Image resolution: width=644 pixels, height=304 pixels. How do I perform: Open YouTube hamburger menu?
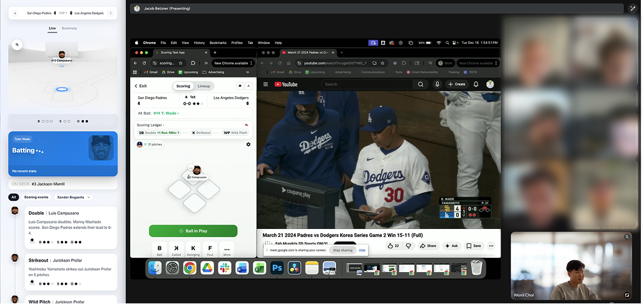click(x=265, y=84)
